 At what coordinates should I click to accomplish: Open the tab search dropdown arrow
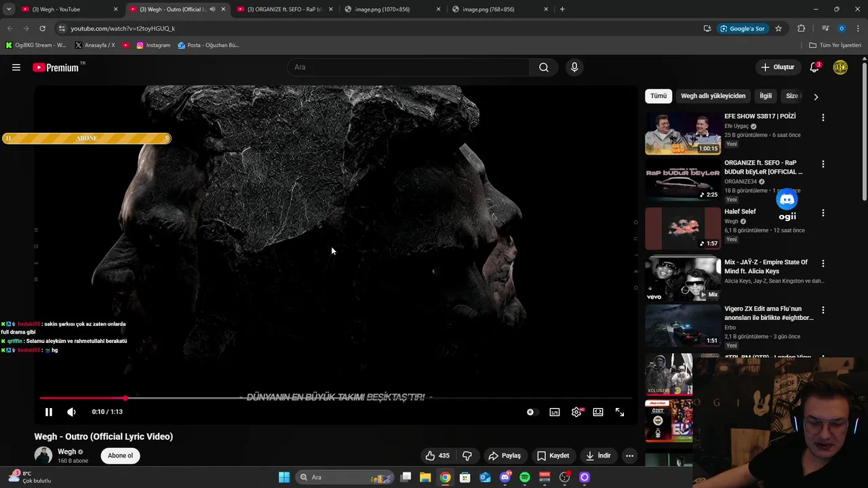(9, 9)
